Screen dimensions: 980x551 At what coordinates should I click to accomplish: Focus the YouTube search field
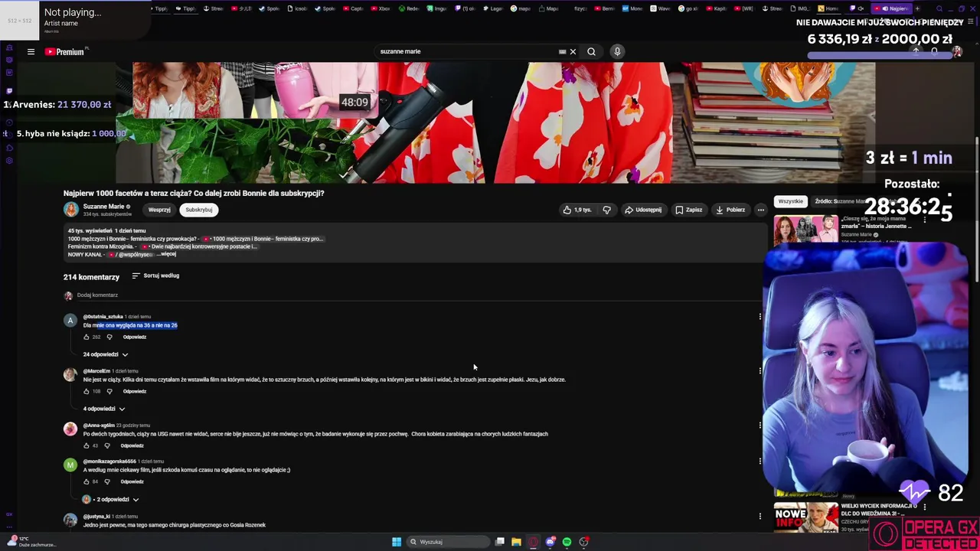click(x=467, y=52)
